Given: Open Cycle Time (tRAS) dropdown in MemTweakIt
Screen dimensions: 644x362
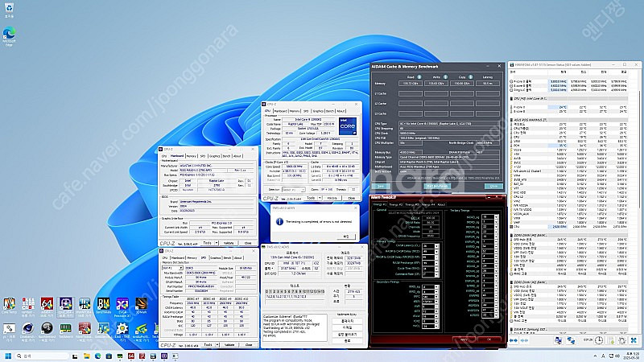Looking at the screenshot, I should (x=436, y=269).
